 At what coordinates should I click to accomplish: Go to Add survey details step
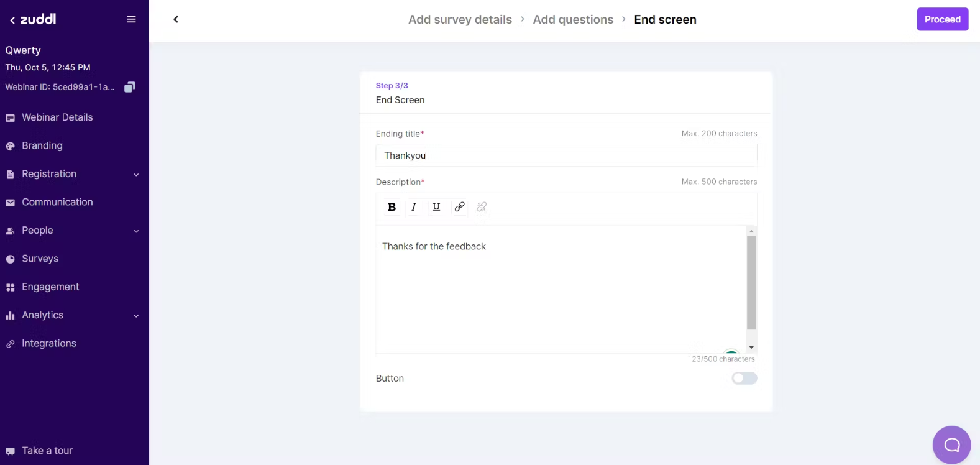[x=460, y=19]
